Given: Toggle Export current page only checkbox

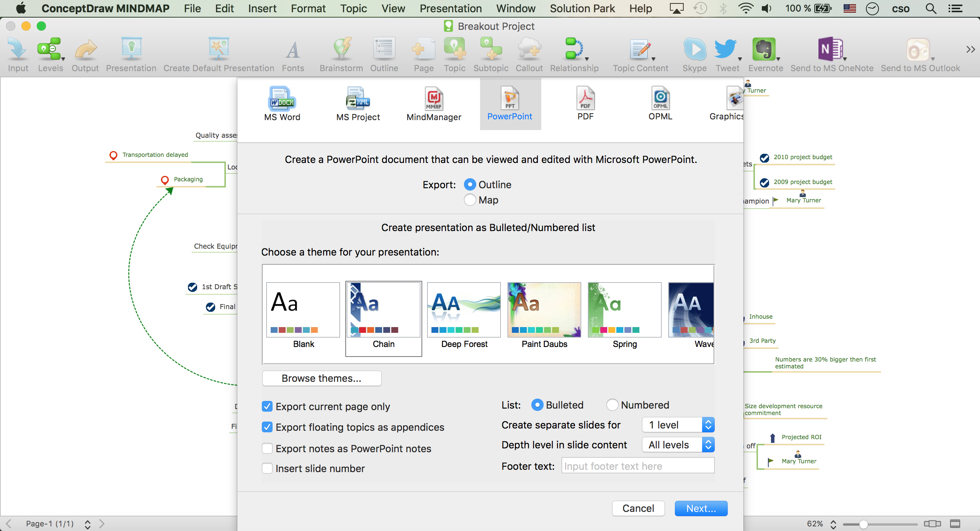Looking at the screenshot, I should (x=266, y=407).
